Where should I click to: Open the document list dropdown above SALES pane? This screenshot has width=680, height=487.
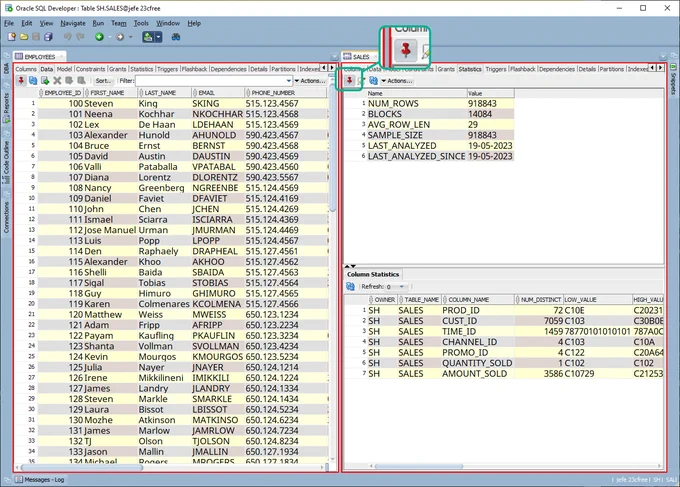pyautogui.click(x=663, y=57)
